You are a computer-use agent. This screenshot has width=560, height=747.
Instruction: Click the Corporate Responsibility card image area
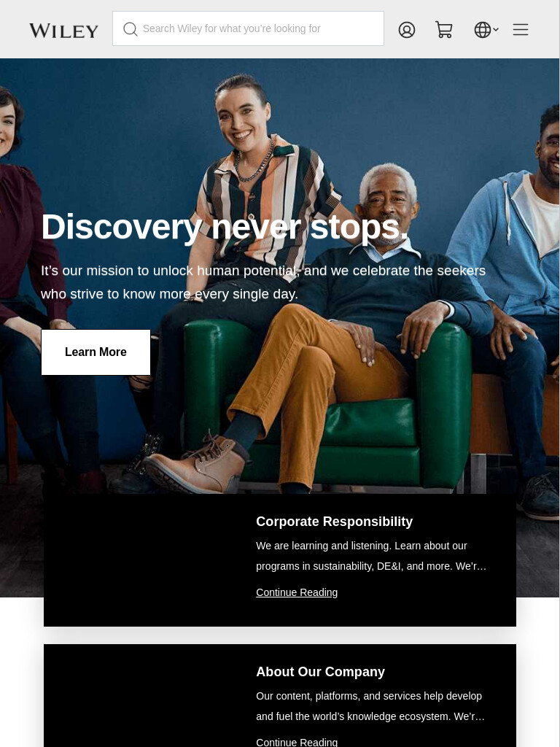pyautogui.click(x=143, y=560)
